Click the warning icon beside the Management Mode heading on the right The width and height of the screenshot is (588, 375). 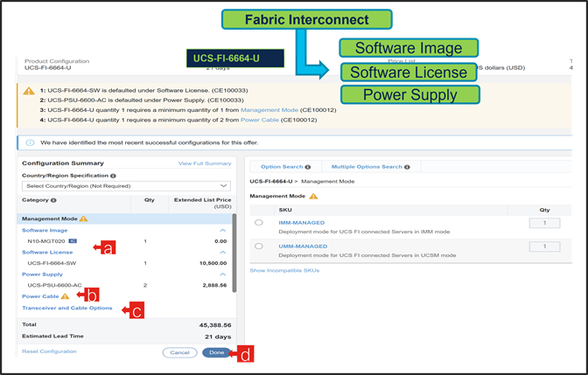pyautogui.click(x=313, y=197)
